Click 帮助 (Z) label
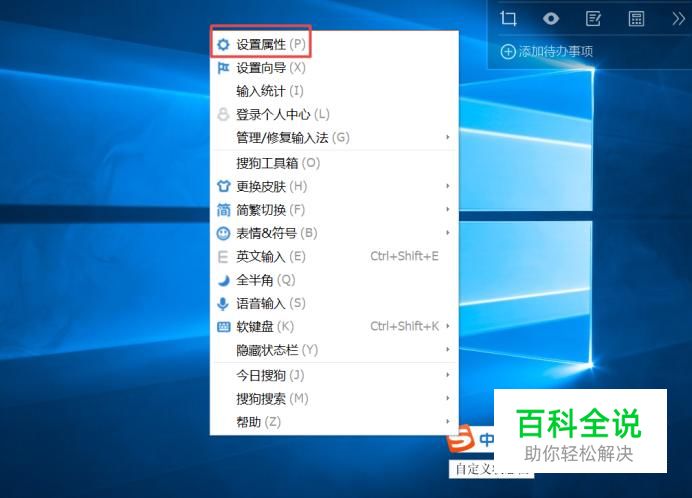 [258, 422]
